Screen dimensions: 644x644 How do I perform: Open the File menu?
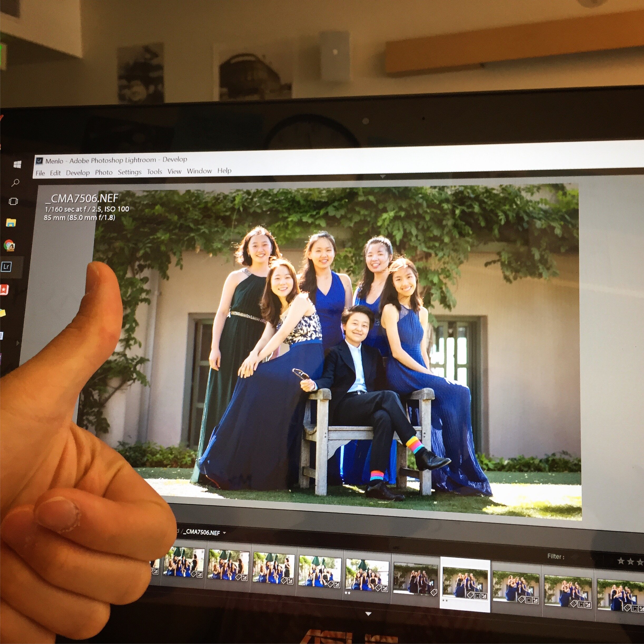pos(40,173)
